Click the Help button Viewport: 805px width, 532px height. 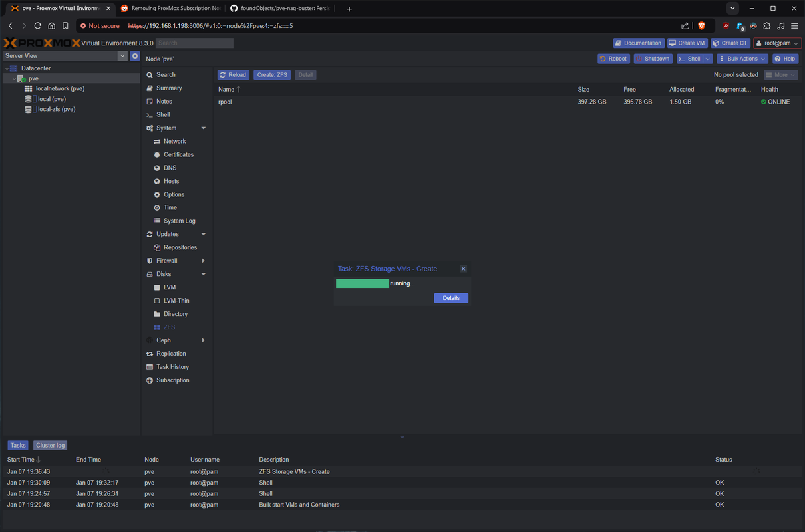[785, 59]
